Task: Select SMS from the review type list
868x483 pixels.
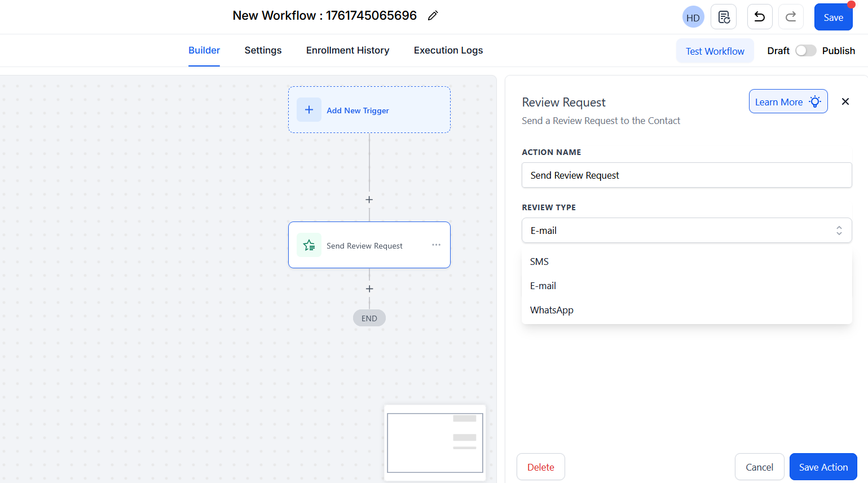Action: pos(539,262)
